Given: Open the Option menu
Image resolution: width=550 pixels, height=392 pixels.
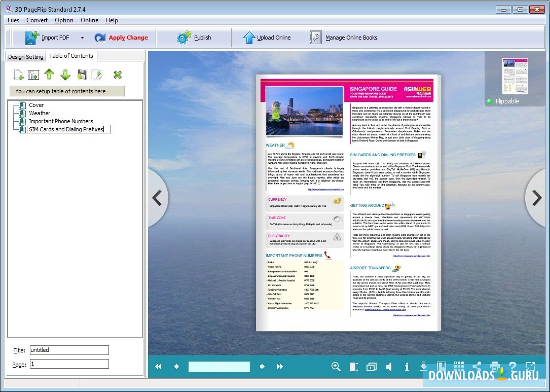Looking at the screenshot, I should point(64,20).
